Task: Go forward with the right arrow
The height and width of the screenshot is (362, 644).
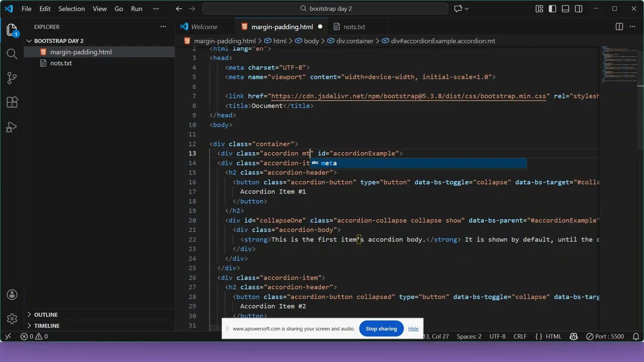Action: 192,9
